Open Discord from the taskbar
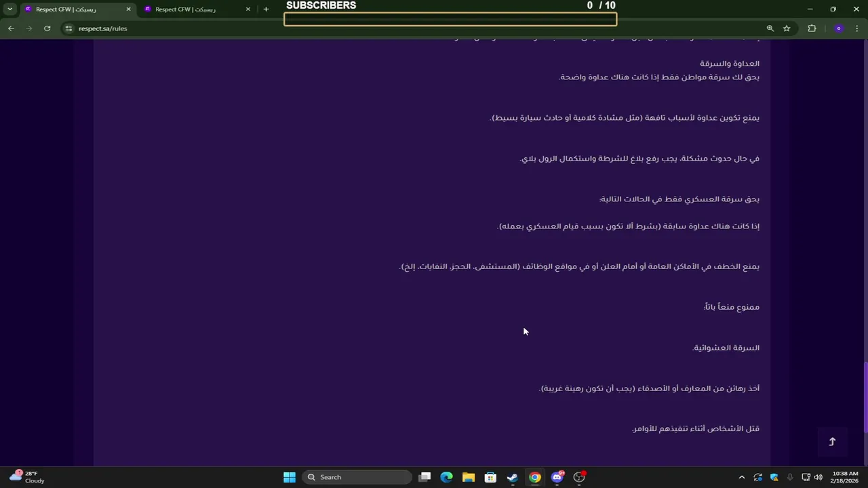 tap(557, 477)
